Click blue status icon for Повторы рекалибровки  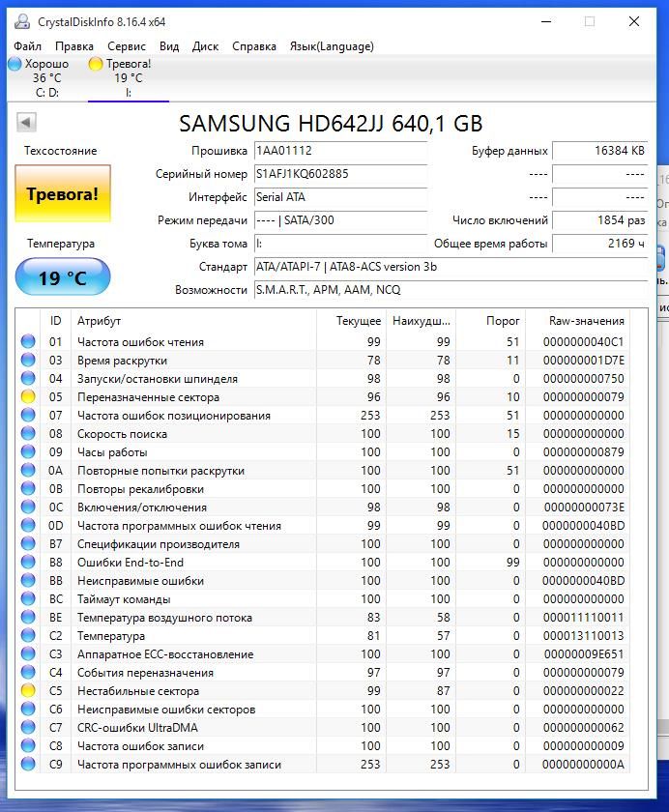[x=28, y=488]
